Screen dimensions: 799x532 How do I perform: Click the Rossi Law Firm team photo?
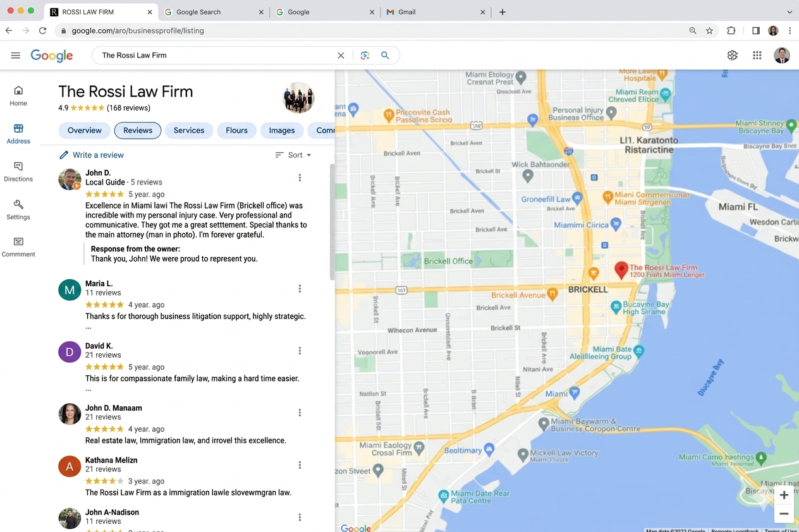coord(298,98)
